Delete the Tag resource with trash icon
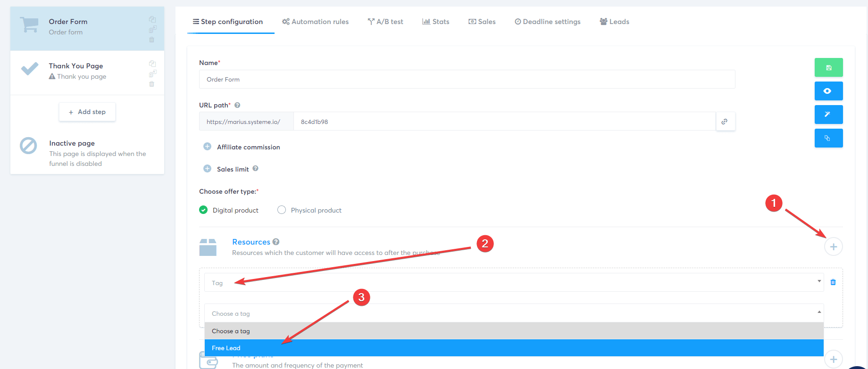Image resolution: width=868 pixels, height=369 pixels. coord(833,282)
